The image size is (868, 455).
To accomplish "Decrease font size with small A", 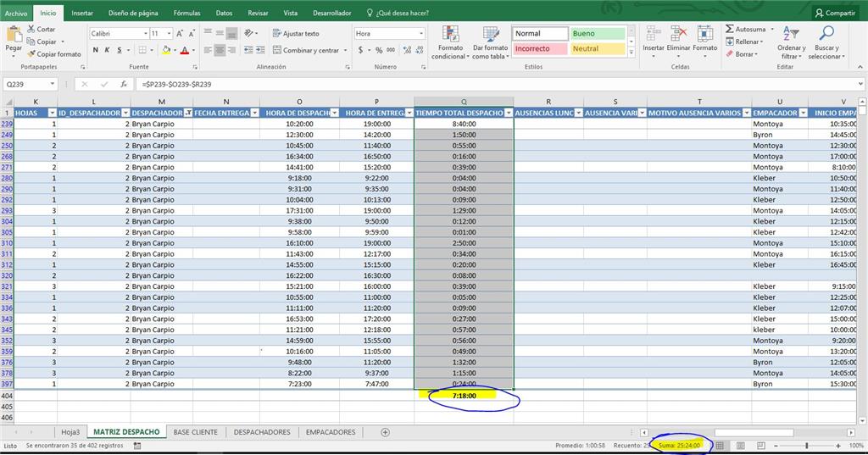I will (191, 34).
